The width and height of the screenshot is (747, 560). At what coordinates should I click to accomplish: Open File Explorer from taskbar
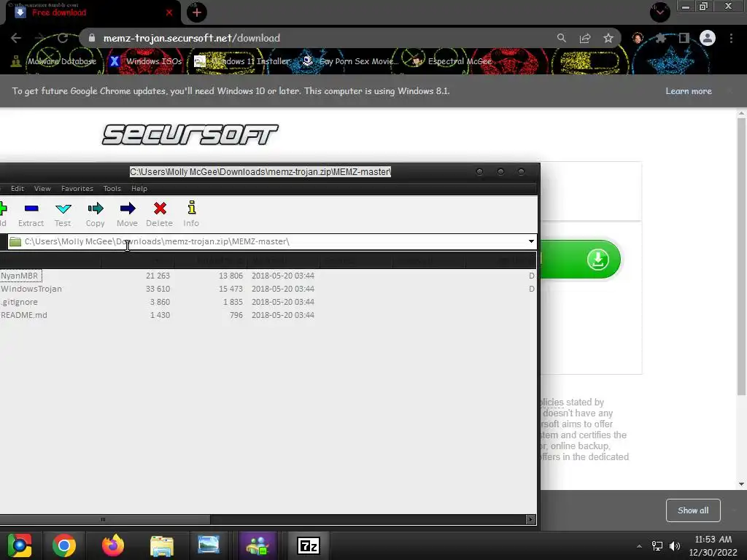click(x=162, y=545)
